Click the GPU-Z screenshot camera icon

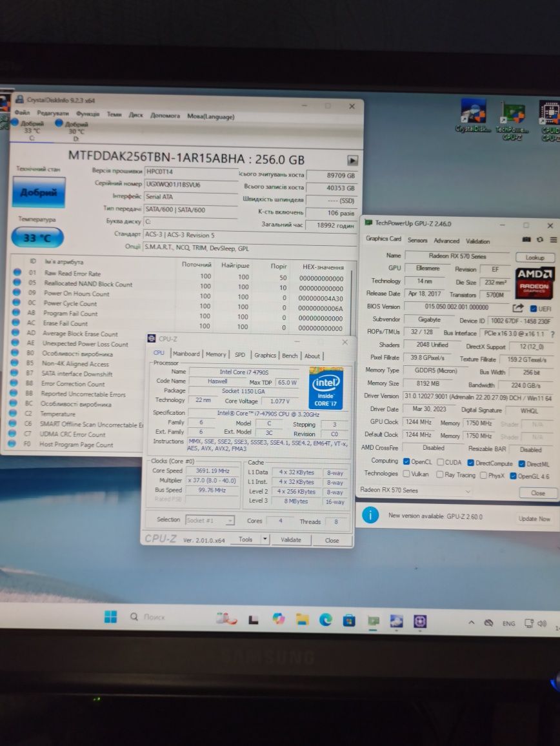coord(526,239)
